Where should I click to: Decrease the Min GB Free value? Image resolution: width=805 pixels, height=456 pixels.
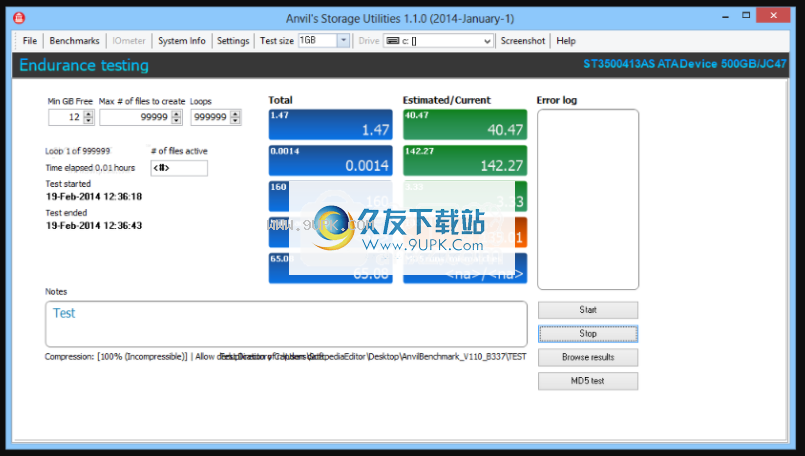88,121
